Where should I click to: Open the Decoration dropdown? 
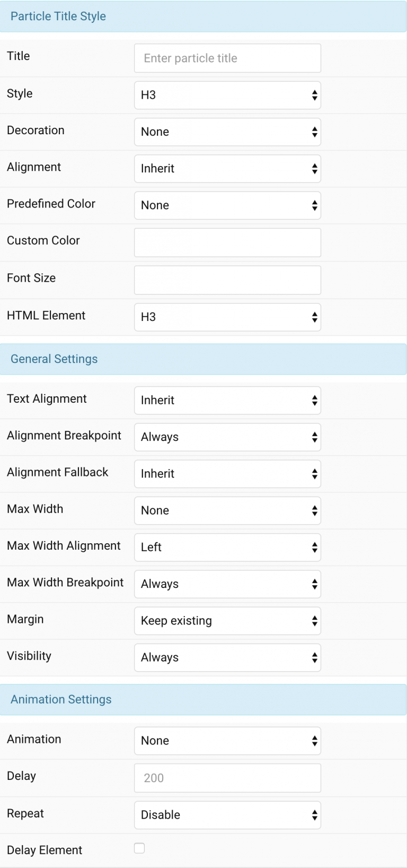point(227,132)
